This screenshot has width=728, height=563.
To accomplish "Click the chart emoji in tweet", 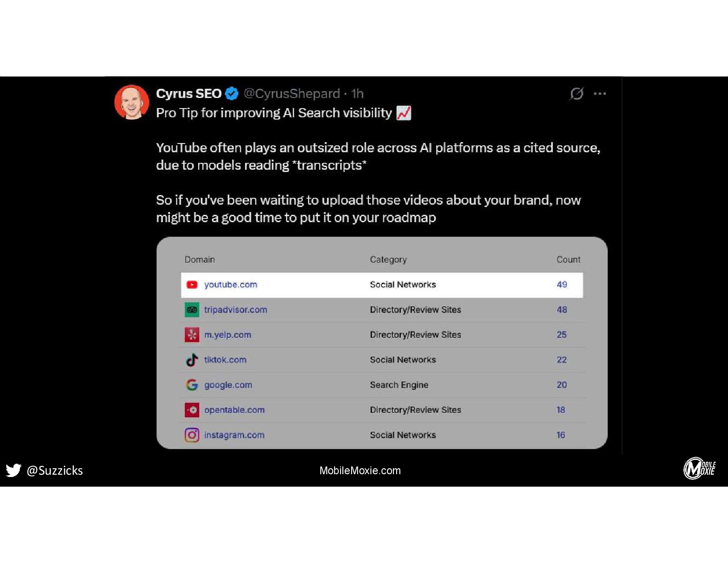I will pos(404,113).
